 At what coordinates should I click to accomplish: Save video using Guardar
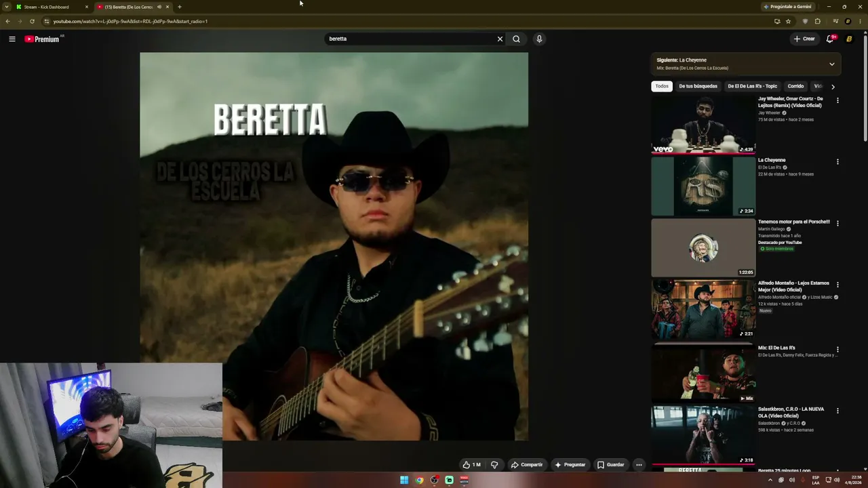click(610, 465)
